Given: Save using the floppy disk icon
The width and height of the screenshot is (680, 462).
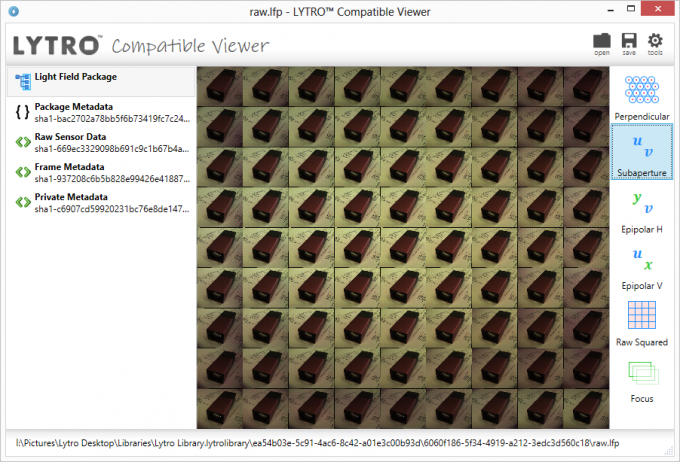Looking at the screenshot, I should [629, 44].
